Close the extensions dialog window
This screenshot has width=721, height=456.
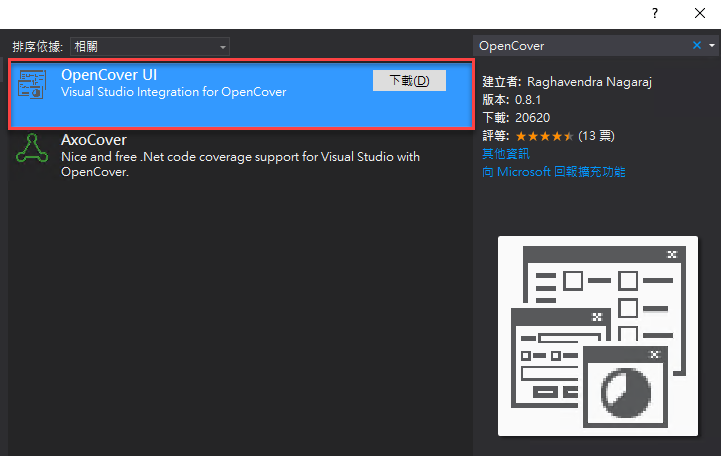click(x=700, y=13)
